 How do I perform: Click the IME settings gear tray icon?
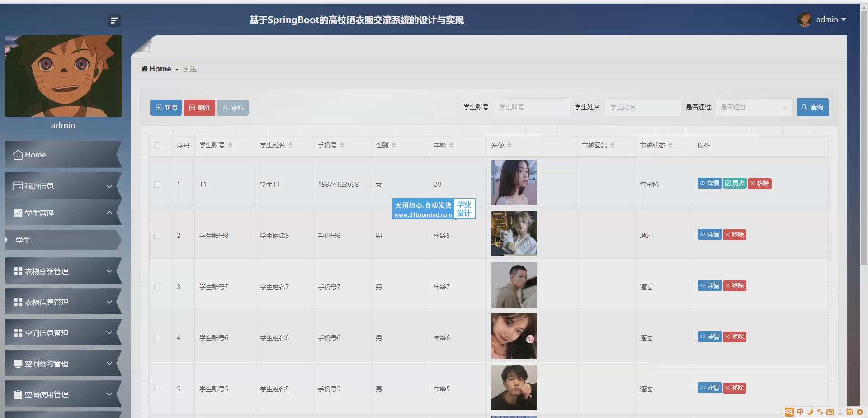point(860,412)
